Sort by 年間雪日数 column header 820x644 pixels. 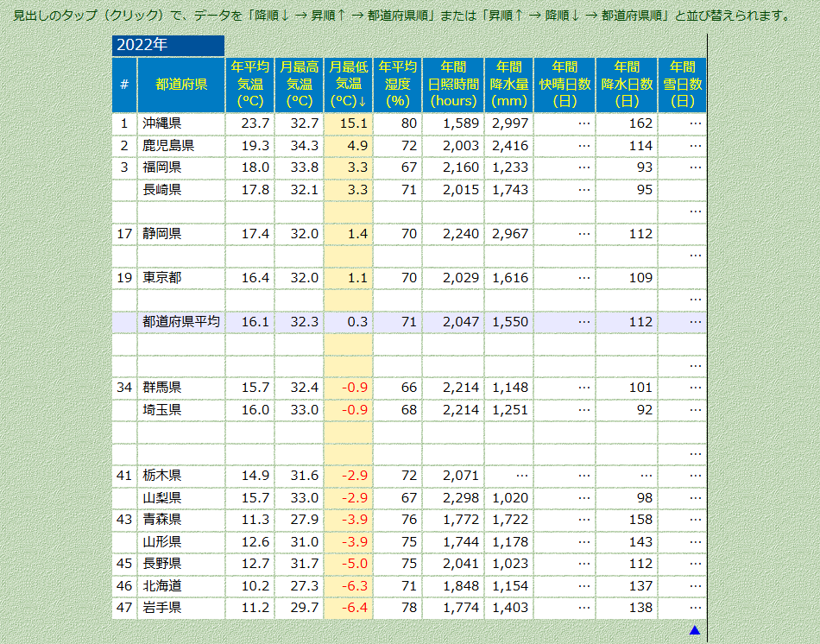point(682,84)
